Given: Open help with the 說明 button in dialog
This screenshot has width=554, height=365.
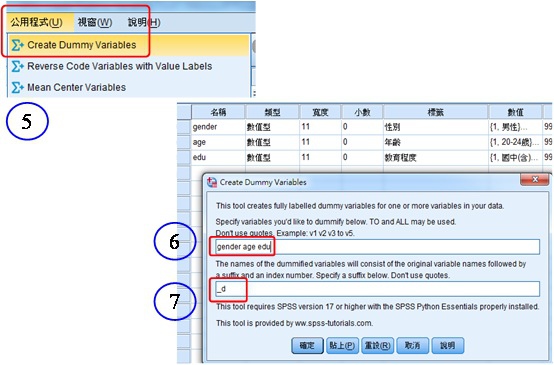Looking at the screenshot, I should [447, 345].
